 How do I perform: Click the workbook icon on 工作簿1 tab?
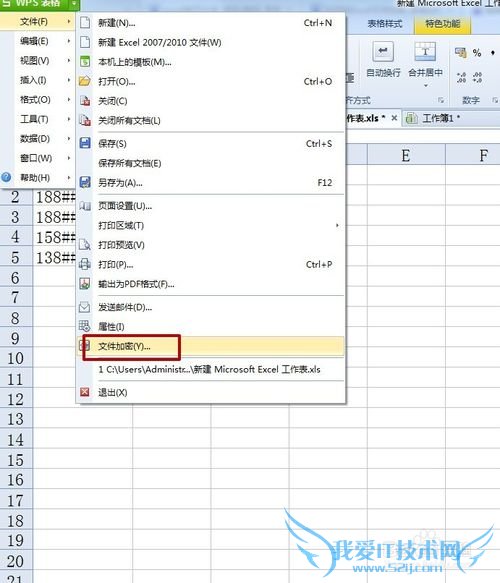[x=411, y=118]
